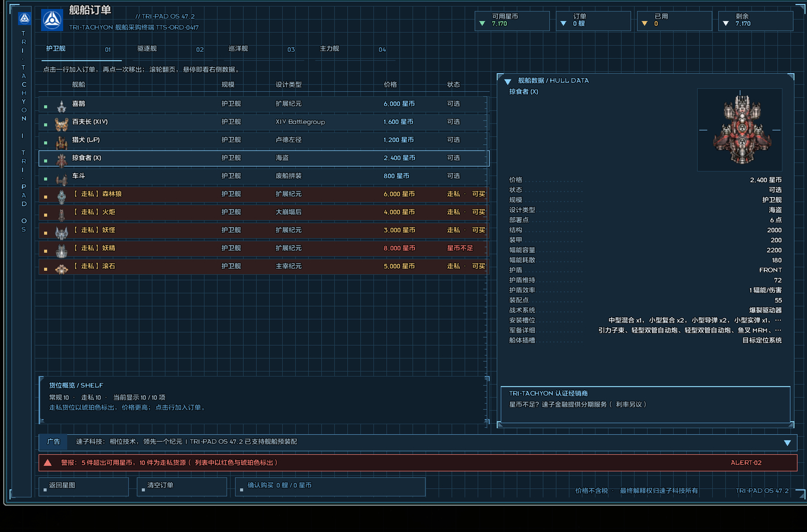The height and width of the screenshot is (532, 807).
Task: Select the smuggled 妖怪 ship icon
Action: 62,232
